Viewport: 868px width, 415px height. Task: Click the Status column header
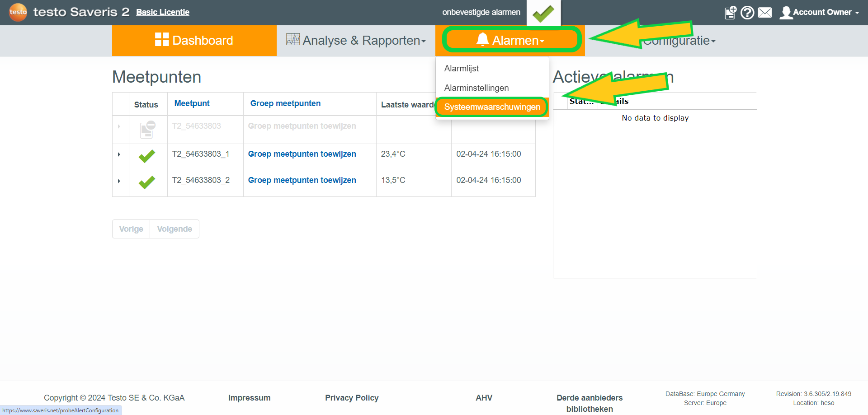(146, 105)
